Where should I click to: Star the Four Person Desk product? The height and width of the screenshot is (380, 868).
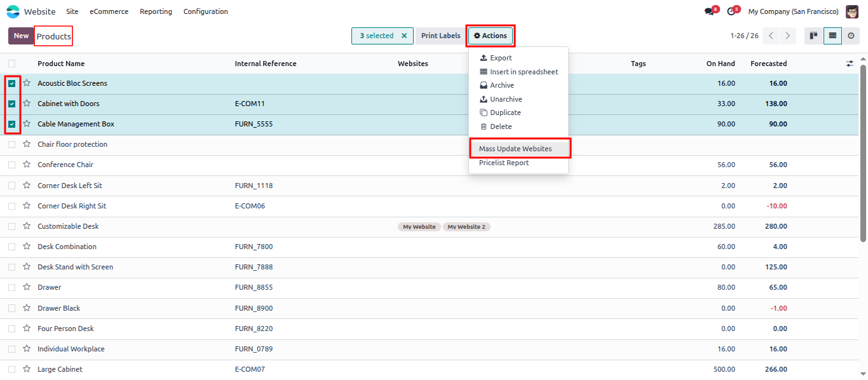[27, 329]
